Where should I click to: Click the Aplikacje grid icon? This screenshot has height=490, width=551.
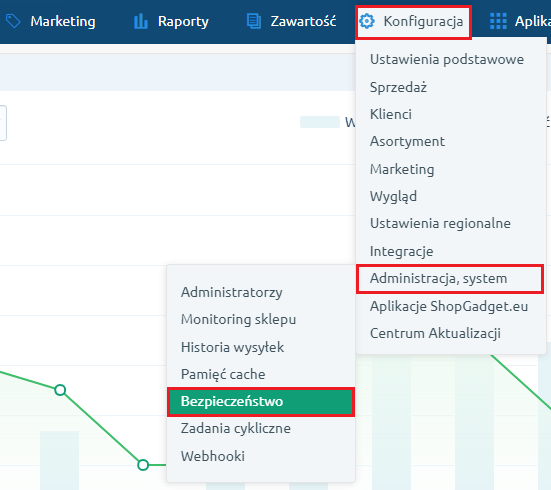(x=498, y=21)
